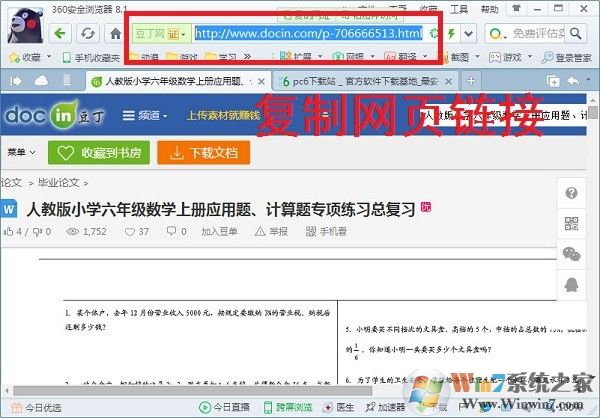Click the heart favorite count 37
600x418 pixels.
tap(137, 232)
